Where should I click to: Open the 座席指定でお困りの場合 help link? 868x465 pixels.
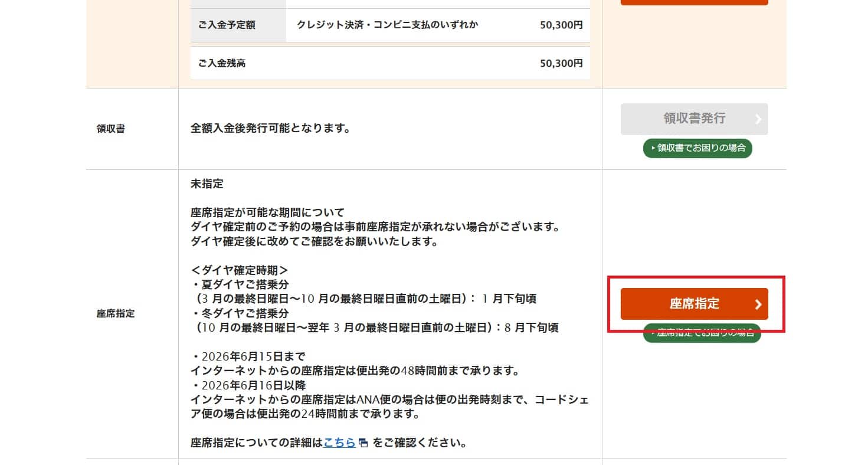click(x=702, y=333)
